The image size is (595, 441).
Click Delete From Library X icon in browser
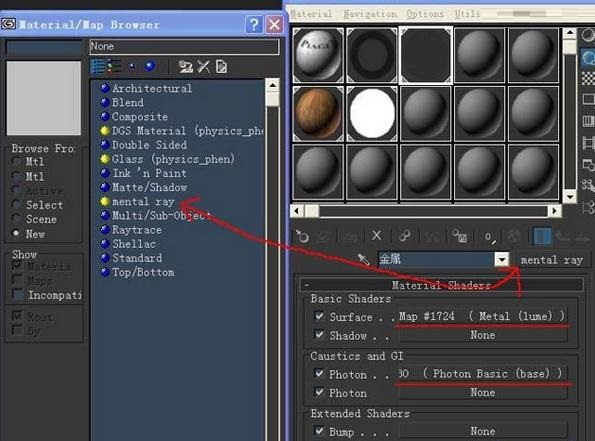(x=204, y=67)
